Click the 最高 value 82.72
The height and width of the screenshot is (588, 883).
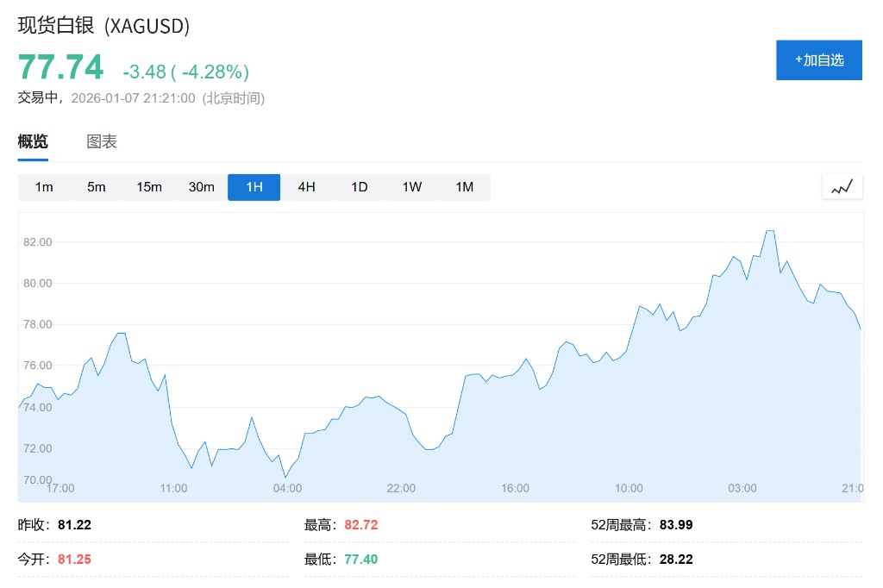pyautogui.click(x=360, y=524)
